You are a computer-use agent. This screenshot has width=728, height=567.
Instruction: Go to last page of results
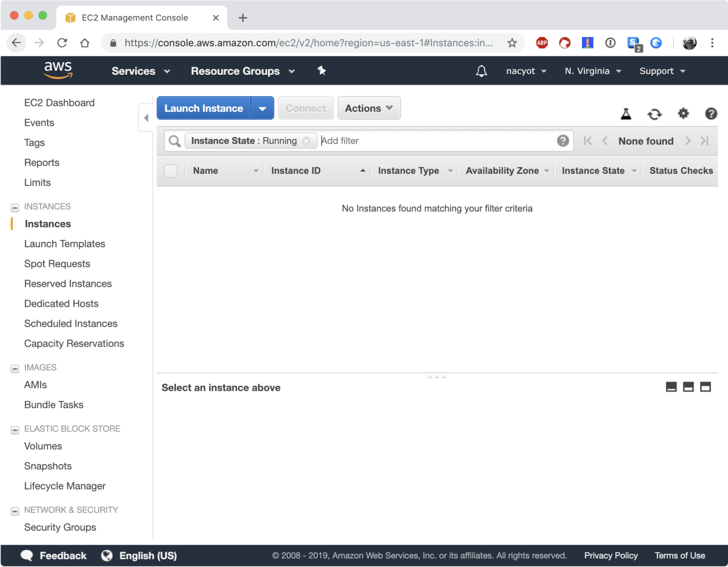point(705,141)
